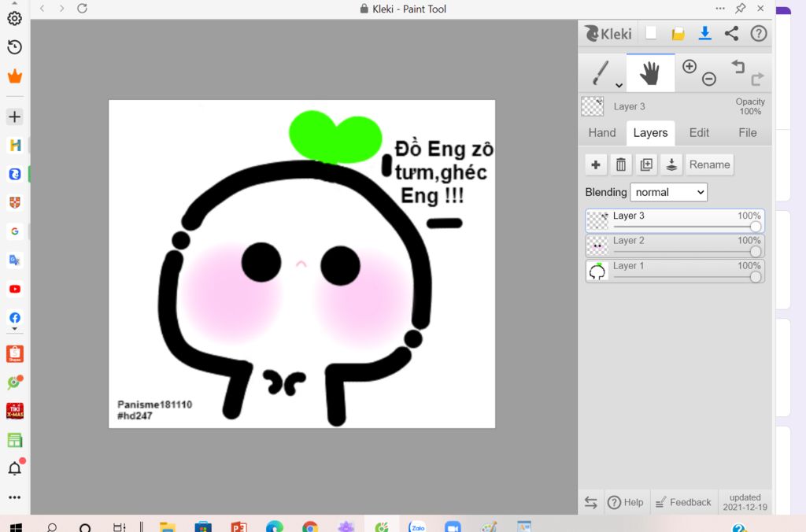
Task: Open the Windows Start menu
Action: (x=16, y=527)
